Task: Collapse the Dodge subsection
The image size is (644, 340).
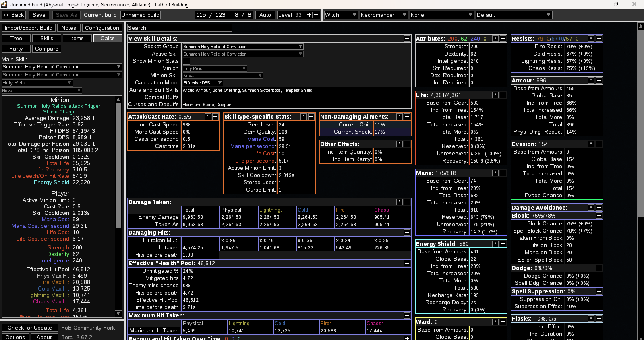Action: pyautogui.click(x=599, y=268)
